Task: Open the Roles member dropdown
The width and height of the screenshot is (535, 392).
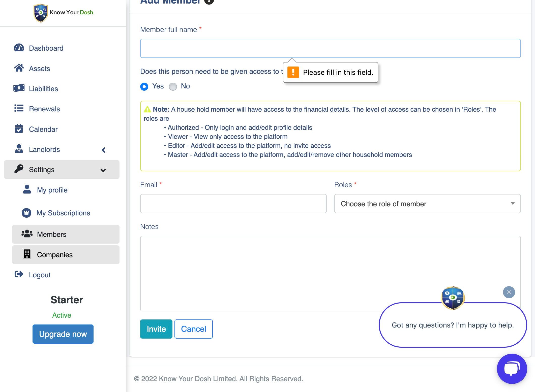Action: coord(427,204)
